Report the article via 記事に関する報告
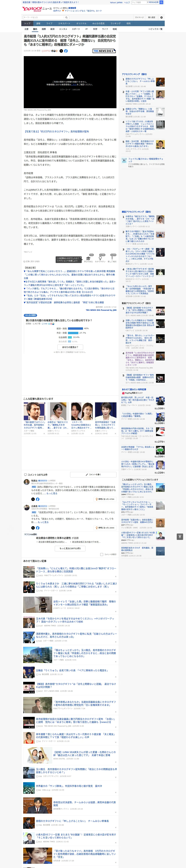The image size is (186, 868). coord(32,261)
